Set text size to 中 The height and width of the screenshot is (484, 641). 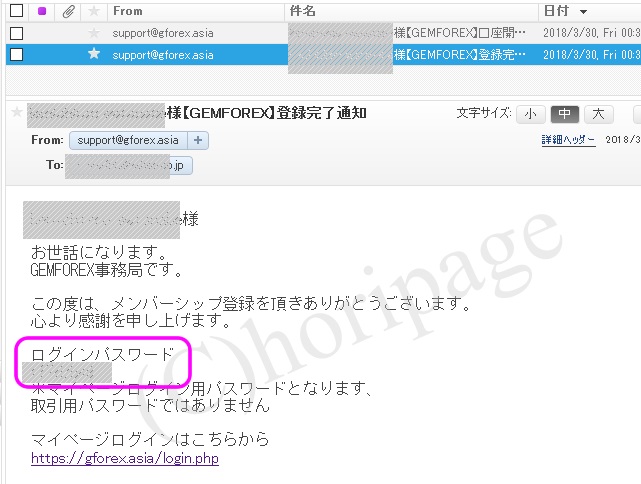pos(565,114)
